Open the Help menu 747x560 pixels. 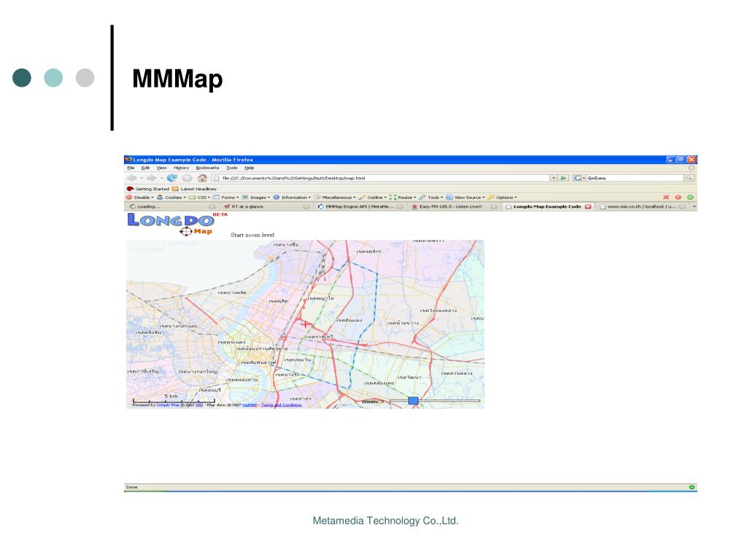(x=249, y=168)
